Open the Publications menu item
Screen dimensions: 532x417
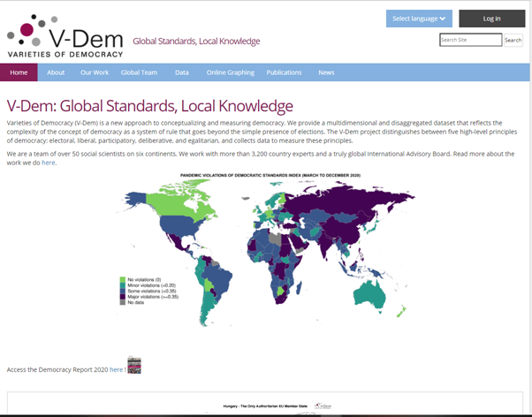click(284, 72)
